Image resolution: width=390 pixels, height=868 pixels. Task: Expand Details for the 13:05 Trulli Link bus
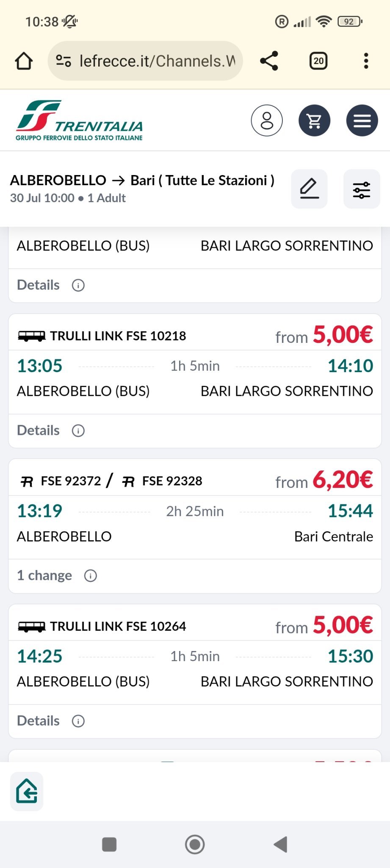pos(50,431)
